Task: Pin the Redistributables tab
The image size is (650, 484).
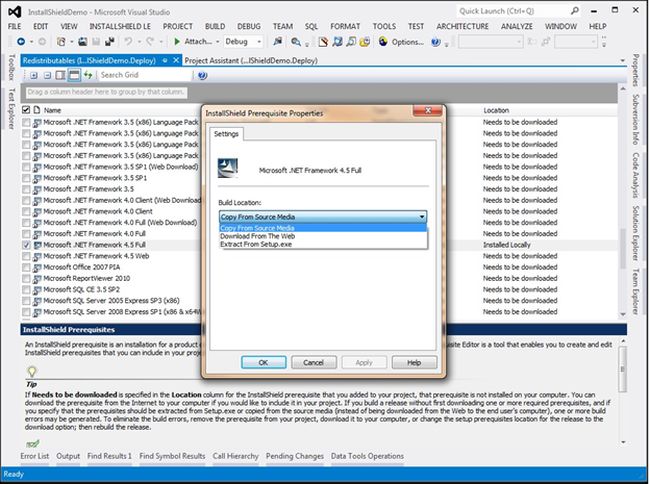Action: [x=165, y=60]
